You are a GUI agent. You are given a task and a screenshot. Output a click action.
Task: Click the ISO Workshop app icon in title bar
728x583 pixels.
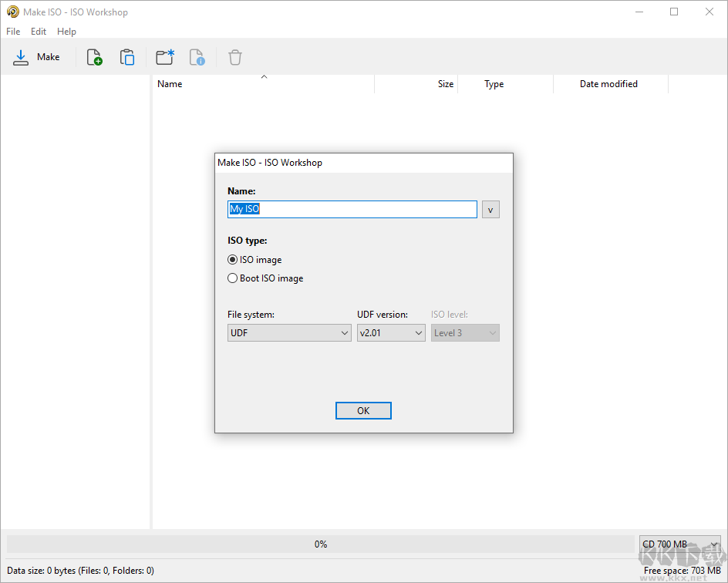tap(12, 12)
